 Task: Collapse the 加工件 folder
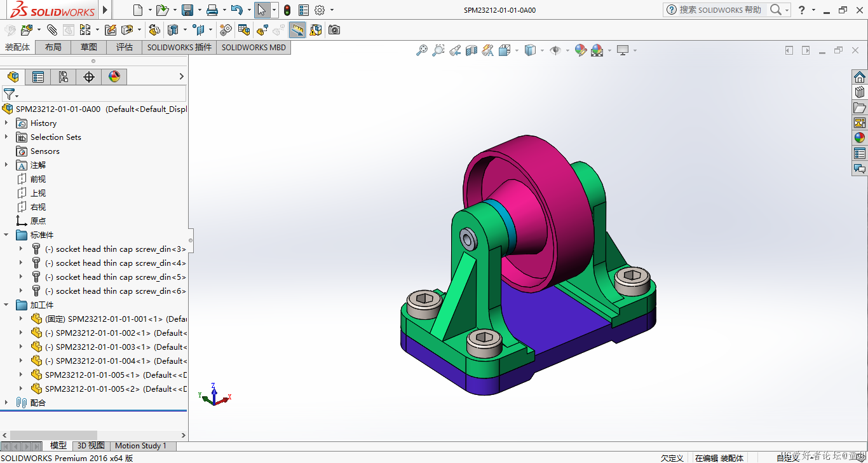(6, 305)
